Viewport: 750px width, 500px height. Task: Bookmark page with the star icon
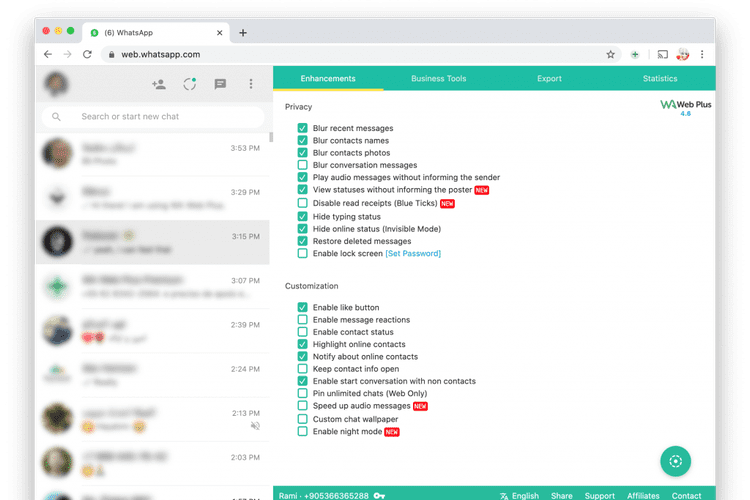[x=610, y=55]
